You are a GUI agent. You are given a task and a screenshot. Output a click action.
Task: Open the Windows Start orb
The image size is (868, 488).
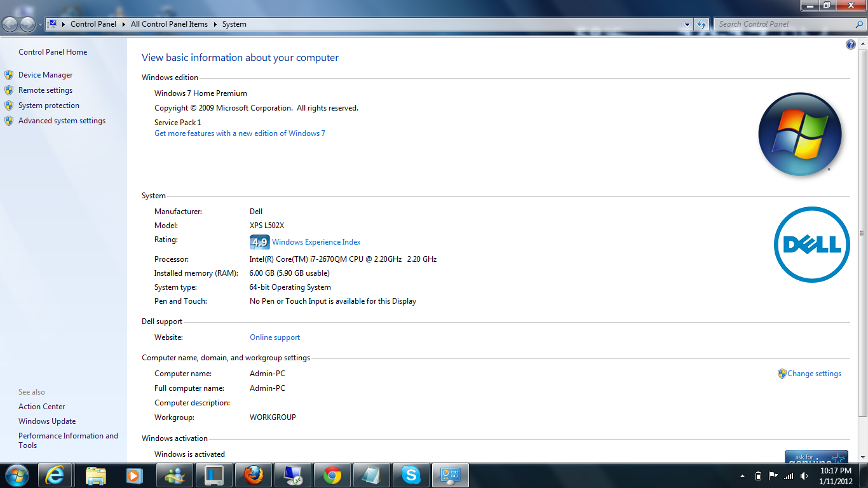[17, 475]
